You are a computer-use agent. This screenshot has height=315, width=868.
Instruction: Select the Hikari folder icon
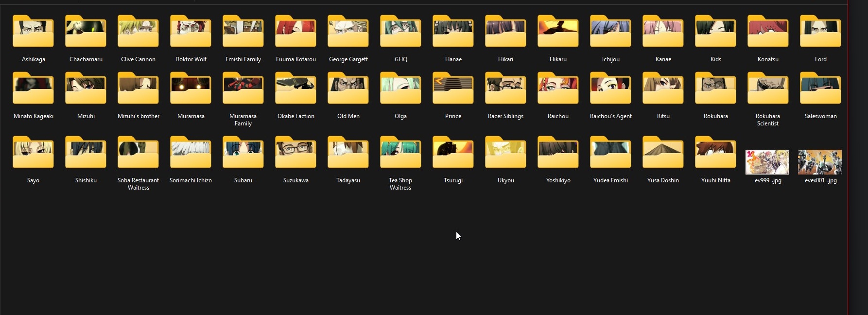click(x=505, y=31)
